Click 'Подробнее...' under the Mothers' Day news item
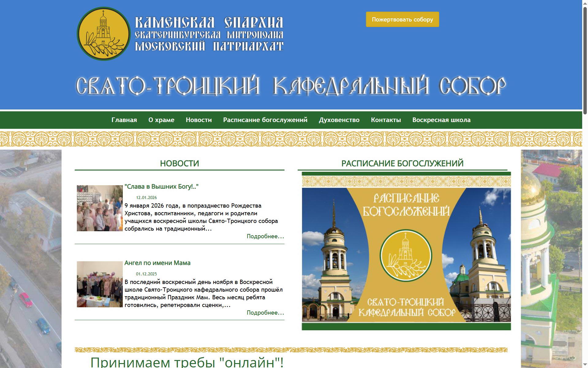Screen dimensions: 588x368 (265, 313)
